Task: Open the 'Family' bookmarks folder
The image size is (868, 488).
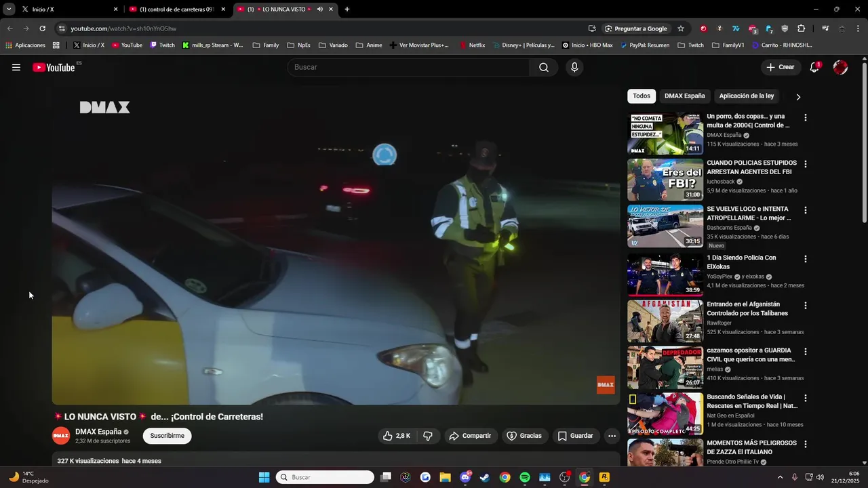Action: click(266, 45)
